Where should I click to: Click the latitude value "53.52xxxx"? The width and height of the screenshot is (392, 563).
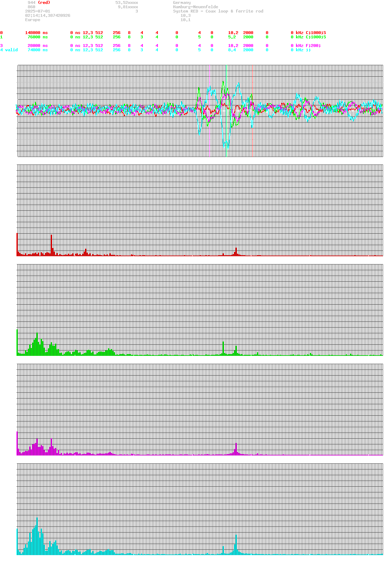(127, 3)
